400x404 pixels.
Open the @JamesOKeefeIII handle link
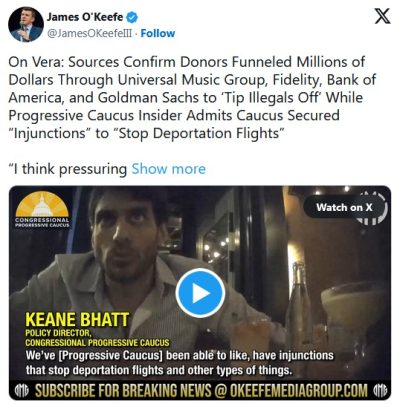89,33
